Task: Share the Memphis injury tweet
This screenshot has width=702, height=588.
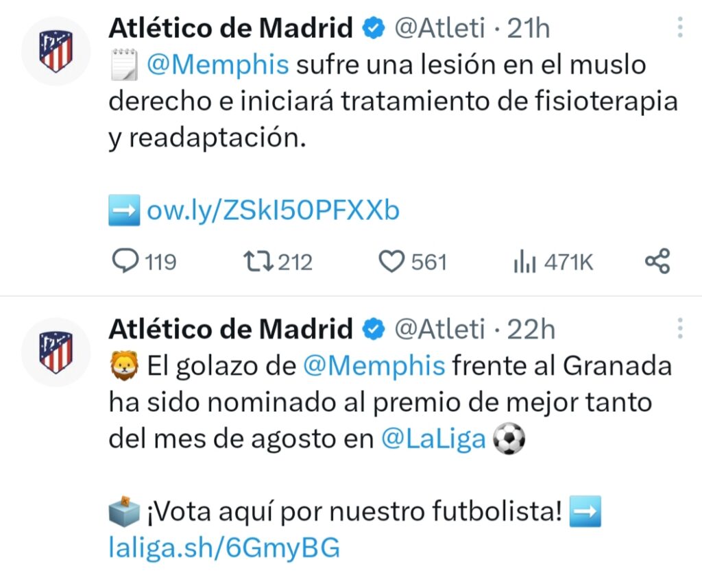Action: pyautogui.click(x=657, y=262)
